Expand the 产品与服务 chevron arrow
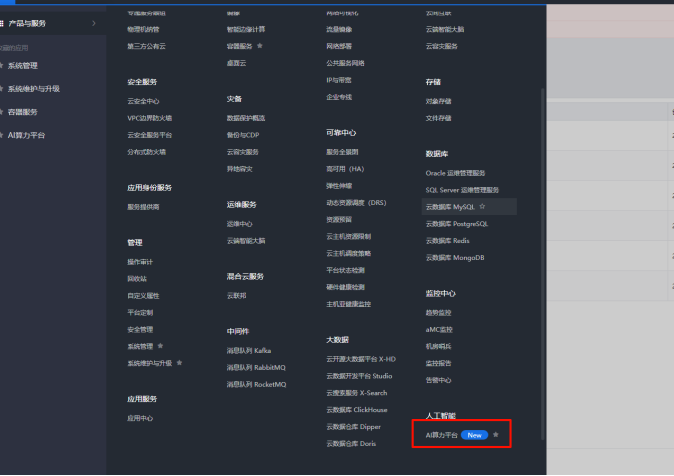The width and height of the screenshot is (674, 476). [94, 23]
